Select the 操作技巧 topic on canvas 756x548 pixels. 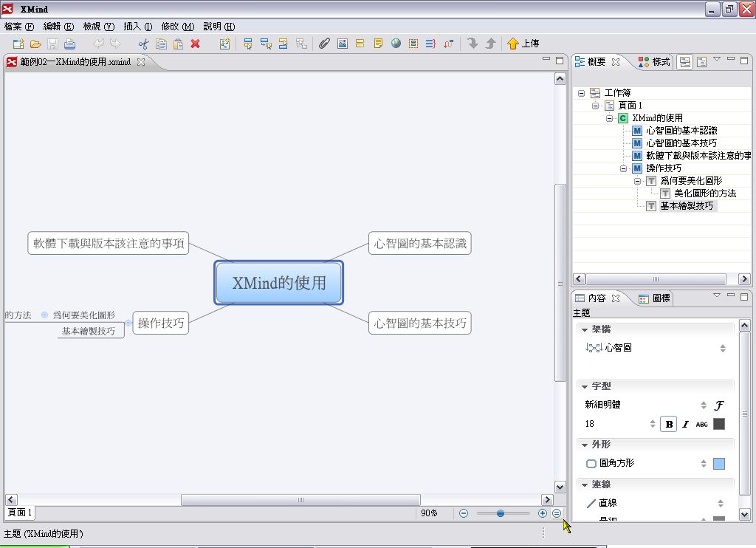(x=160, y=323)
